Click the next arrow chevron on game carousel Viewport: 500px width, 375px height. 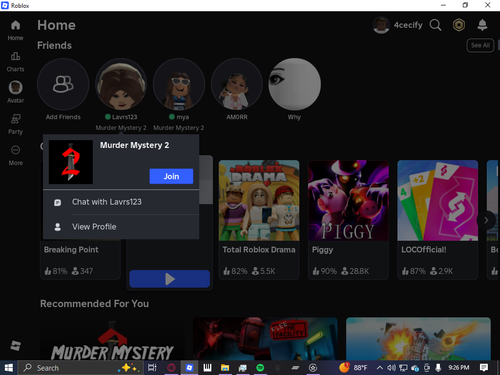(x=486, y=220)
